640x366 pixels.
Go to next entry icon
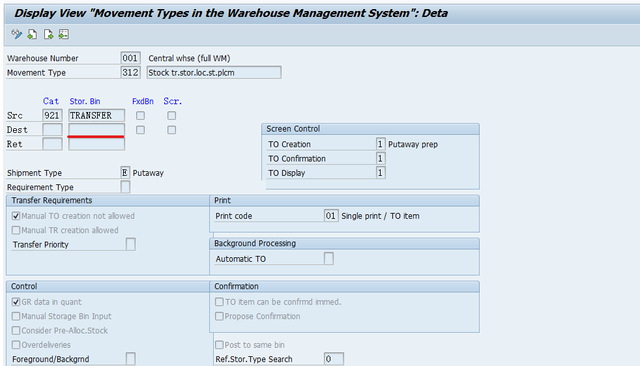point(48,34)
